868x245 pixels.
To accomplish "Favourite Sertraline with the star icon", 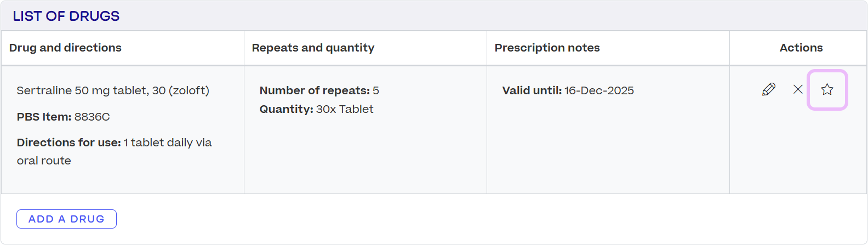I will [827, 89].
